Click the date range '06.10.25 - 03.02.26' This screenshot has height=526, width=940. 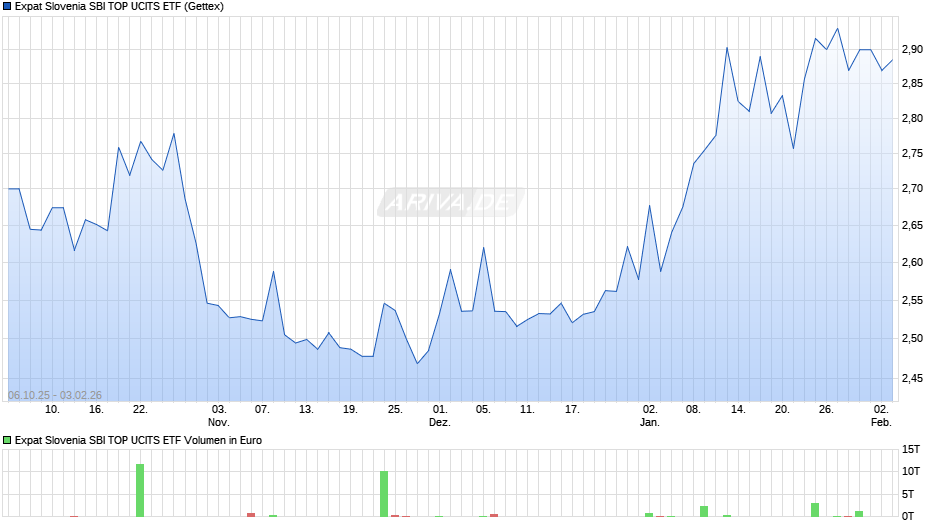point(55,395)
